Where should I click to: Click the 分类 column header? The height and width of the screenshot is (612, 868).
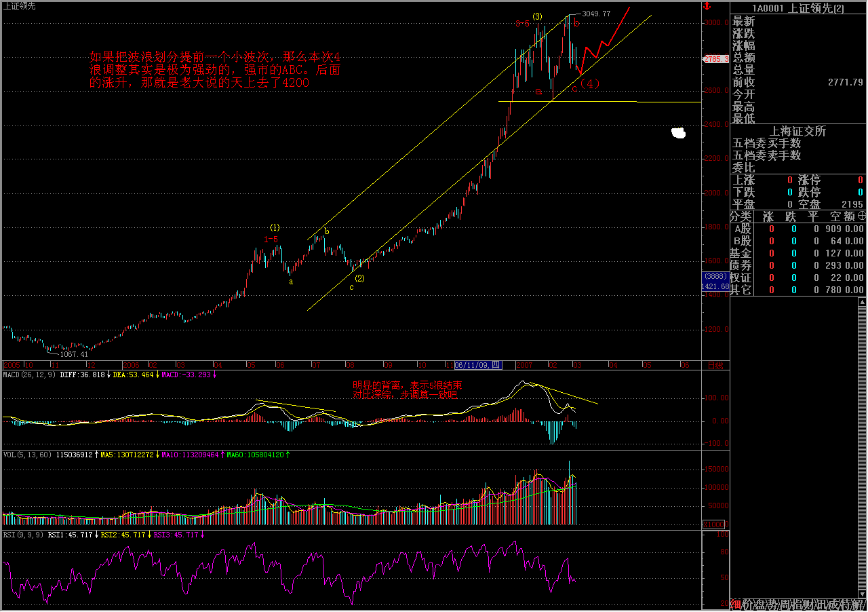(741, 216)
